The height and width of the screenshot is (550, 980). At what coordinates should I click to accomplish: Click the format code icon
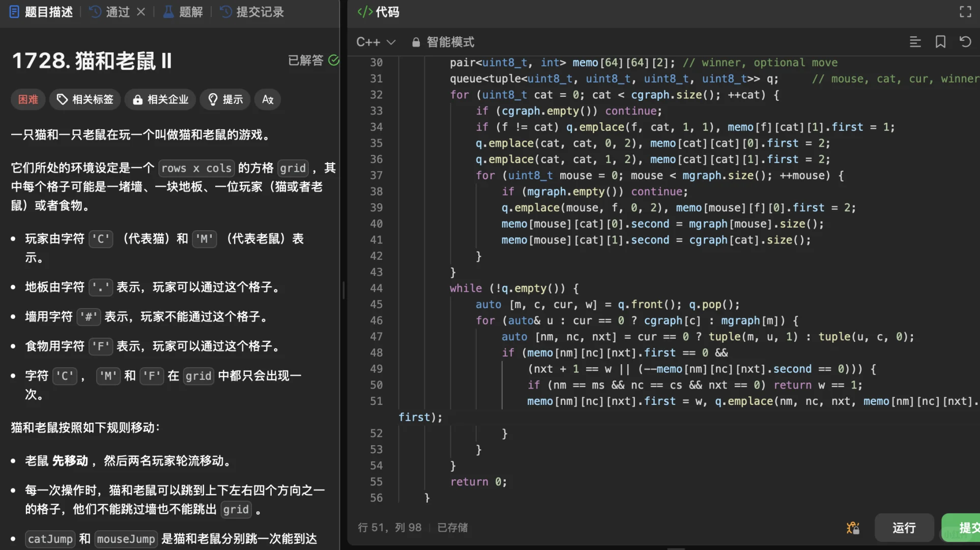click(915, 42)
